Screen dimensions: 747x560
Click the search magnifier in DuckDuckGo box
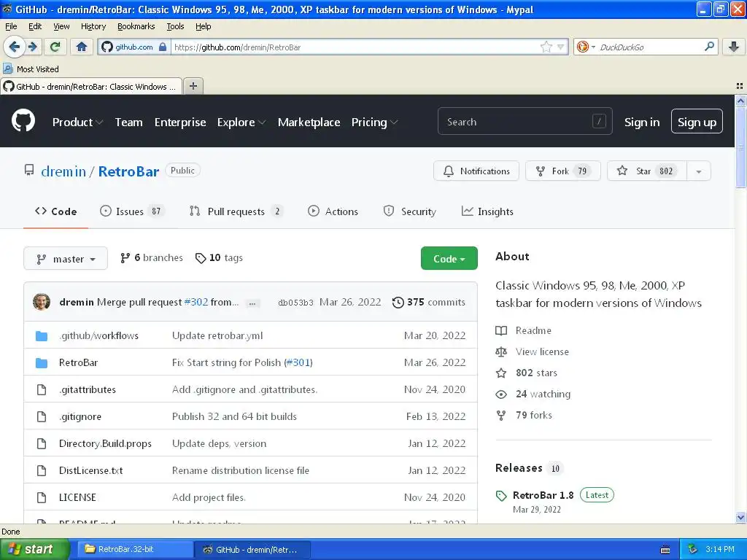(x=709, y=47)
